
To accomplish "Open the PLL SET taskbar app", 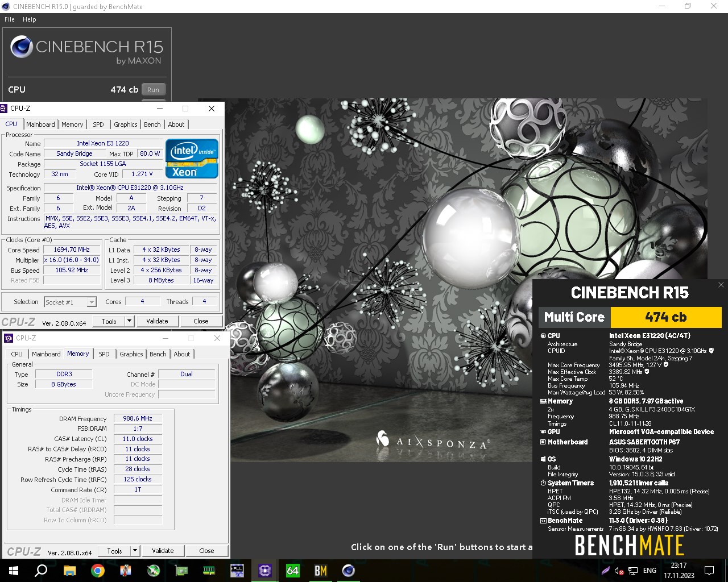I will (x=237, y=571).
